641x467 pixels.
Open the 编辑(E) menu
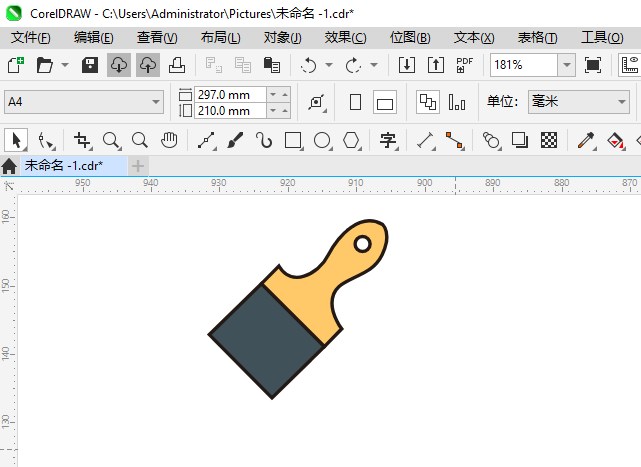click(94, 38)
